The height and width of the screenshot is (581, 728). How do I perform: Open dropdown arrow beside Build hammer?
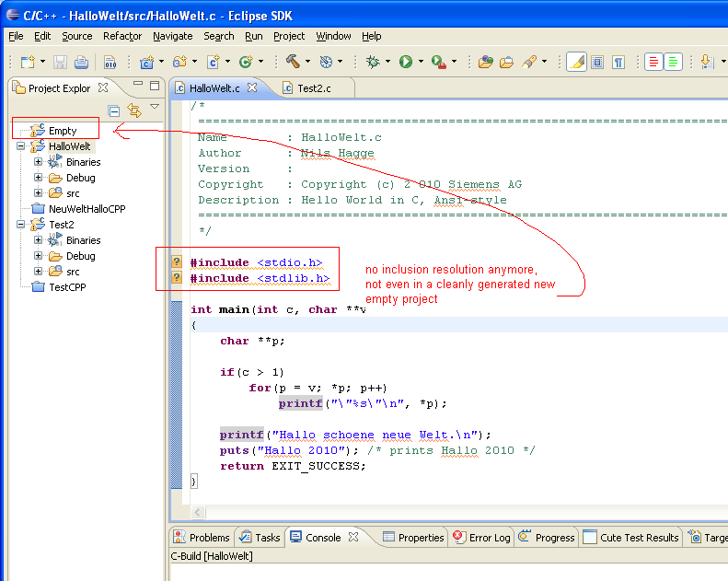pos(307,62)
